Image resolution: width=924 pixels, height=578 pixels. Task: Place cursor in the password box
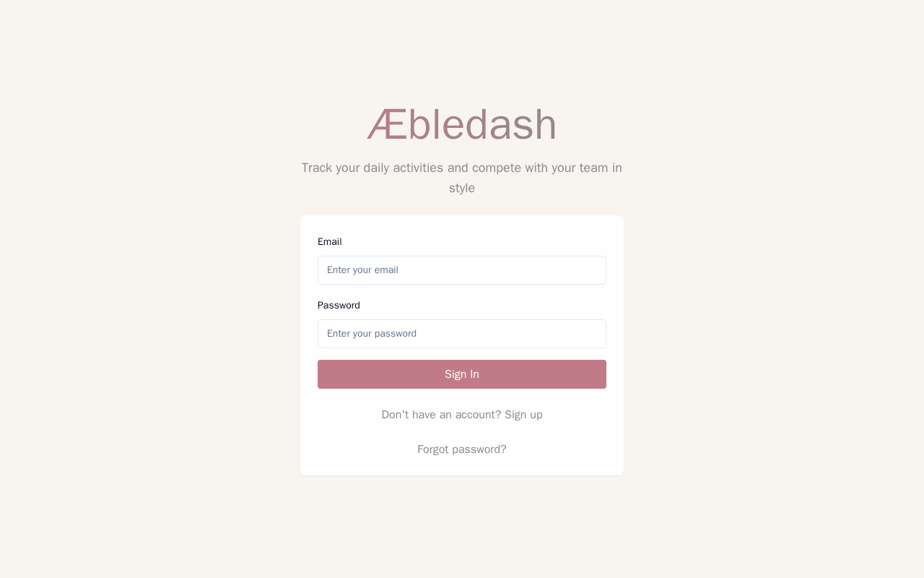pos(462,334)
